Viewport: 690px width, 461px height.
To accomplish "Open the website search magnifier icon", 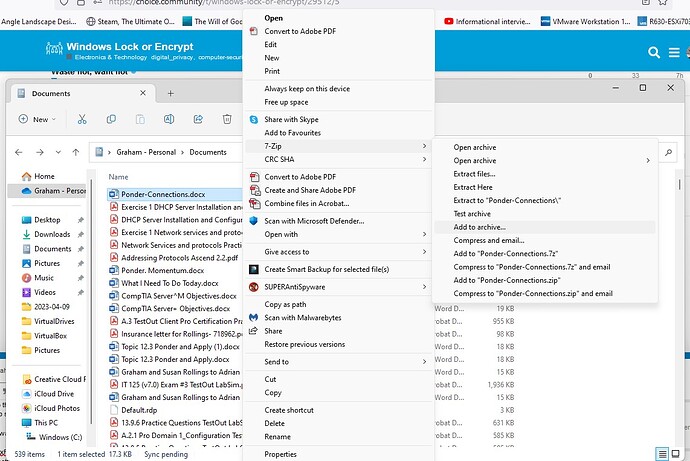I will click(654, 52).
